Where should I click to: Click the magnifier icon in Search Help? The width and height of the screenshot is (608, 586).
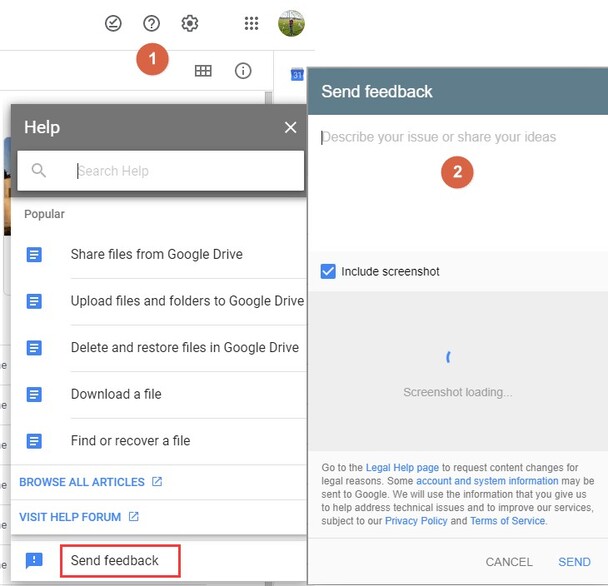(38, 170)
